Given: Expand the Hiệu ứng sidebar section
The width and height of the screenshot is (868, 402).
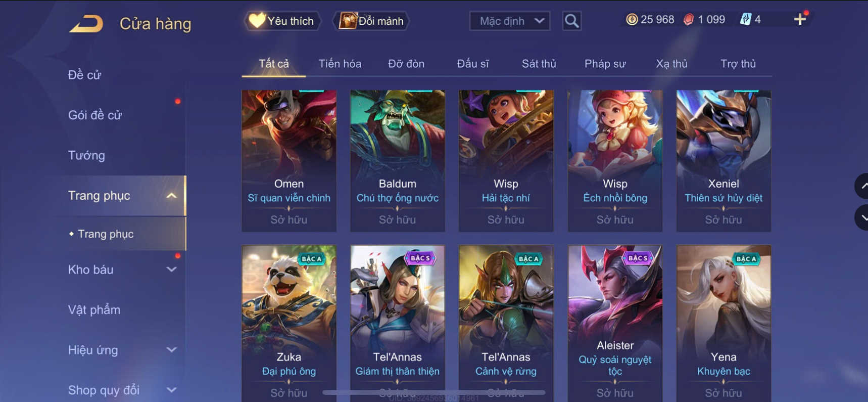Looking at the screenshot, I should point(172,350).
